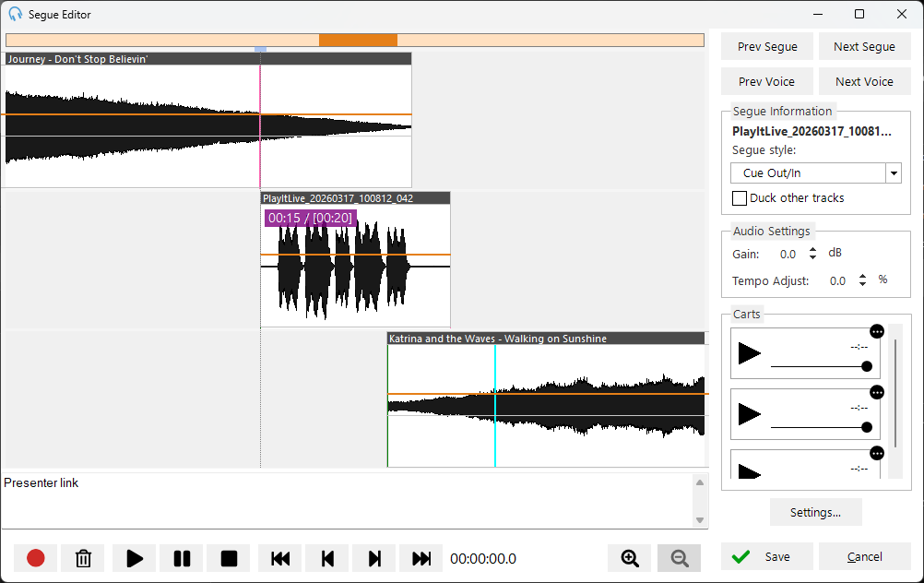Decrease the Tempo Adjust value
Image resolution: width=924 pixels, height=583 pixels.
(x=863, y=283)
